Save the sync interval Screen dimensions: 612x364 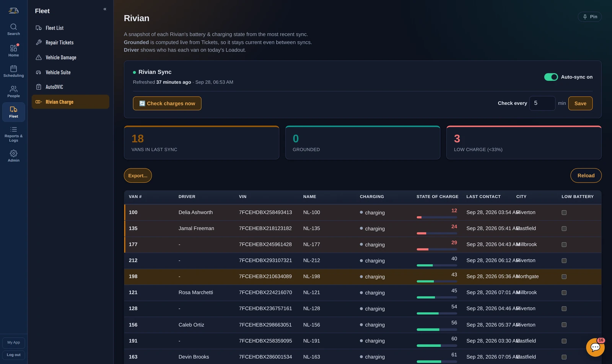[x=580, y=103]
